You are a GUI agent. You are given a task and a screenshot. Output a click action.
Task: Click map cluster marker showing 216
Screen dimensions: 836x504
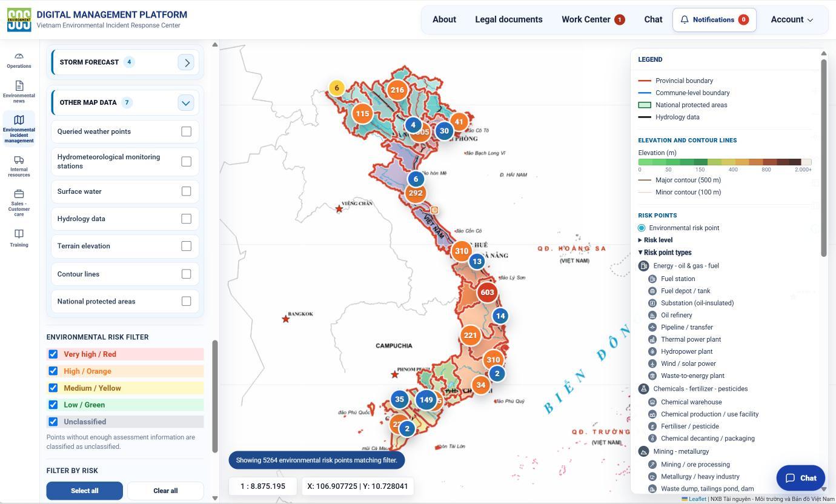click(x=397, y=90)
